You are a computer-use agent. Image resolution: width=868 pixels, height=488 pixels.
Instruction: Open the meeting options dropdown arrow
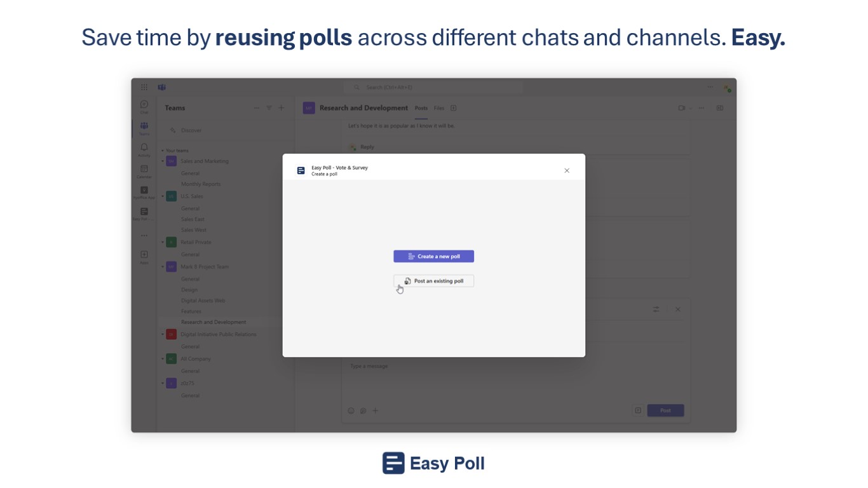click(x=691, y=108)
